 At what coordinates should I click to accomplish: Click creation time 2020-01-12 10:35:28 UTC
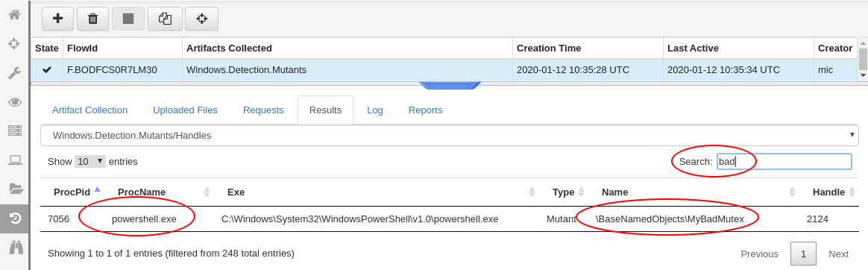tap(572, 69)
